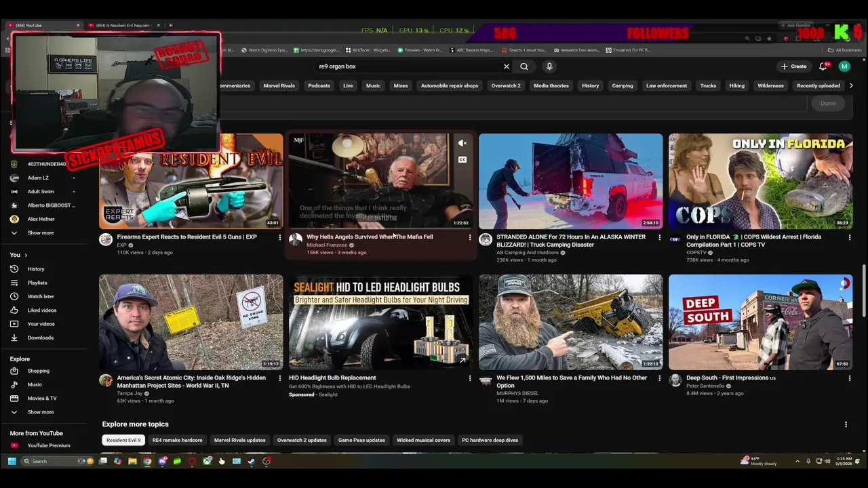Click the search magnifier button
Viewport: 868px width, 488px height.
(x=524, y=66)
